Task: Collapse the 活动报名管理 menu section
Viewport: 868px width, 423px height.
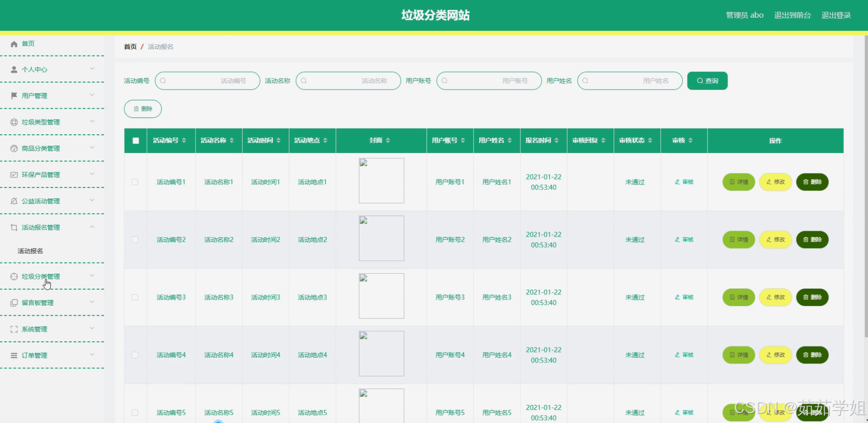Action: coord(92,227)
